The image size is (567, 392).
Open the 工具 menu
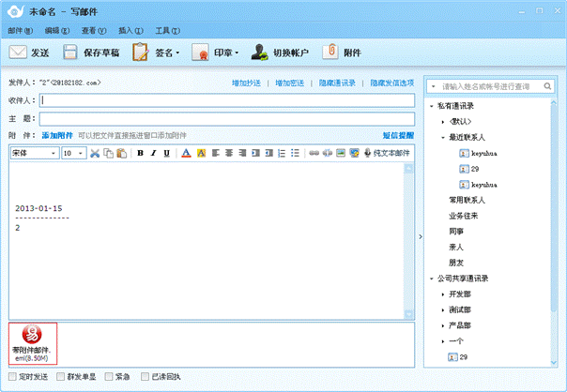[x=162, y=30]
